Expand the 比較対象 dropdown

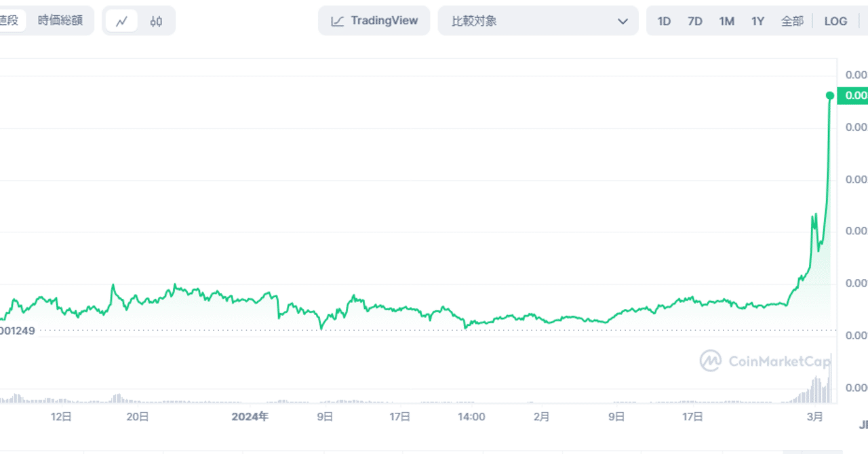[x=529, y=21]
